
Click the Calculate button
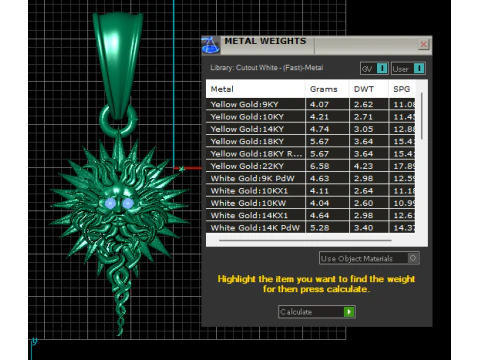point(317,312)
